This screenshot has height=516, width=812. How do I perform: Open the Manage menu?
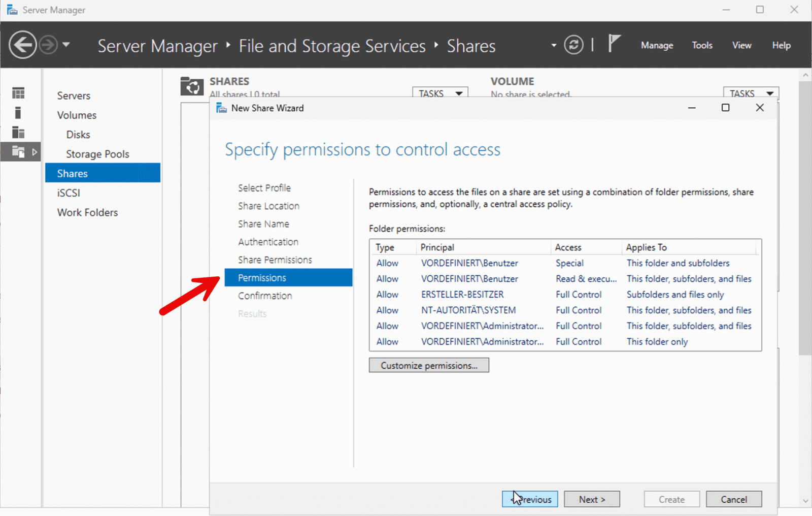pos(656,45)
